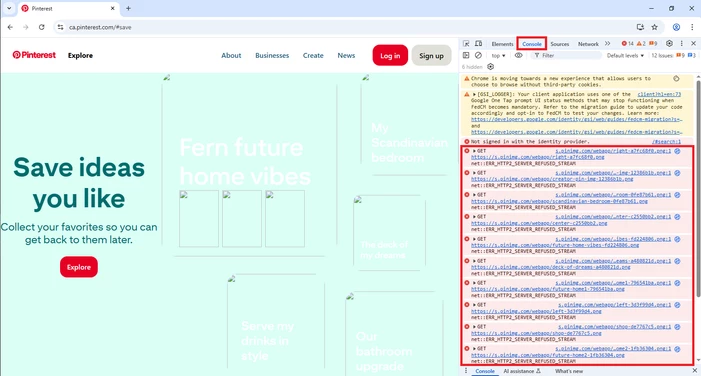Expand the GET error for creator-pin-img
This screenshot has height=376, width=701.
[x=474, y=173]
